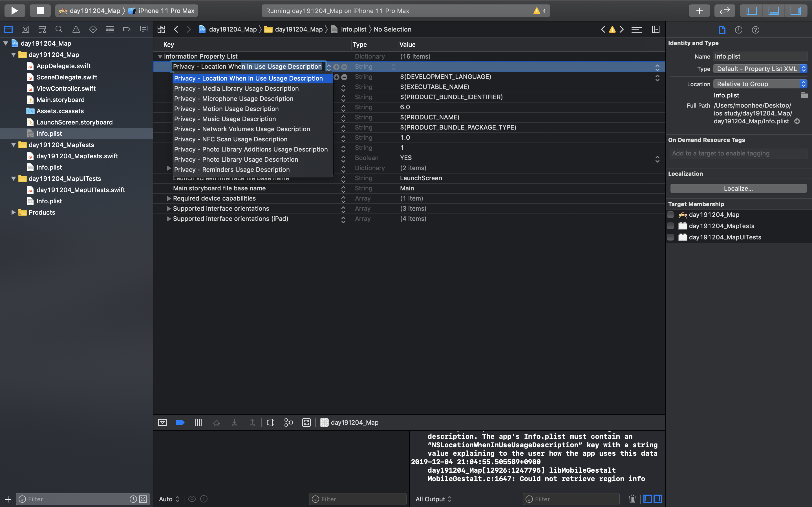Open the Find navigator magnifier icon
The height and width of the screenshot is (507, 812).
(x=59, y=30)
